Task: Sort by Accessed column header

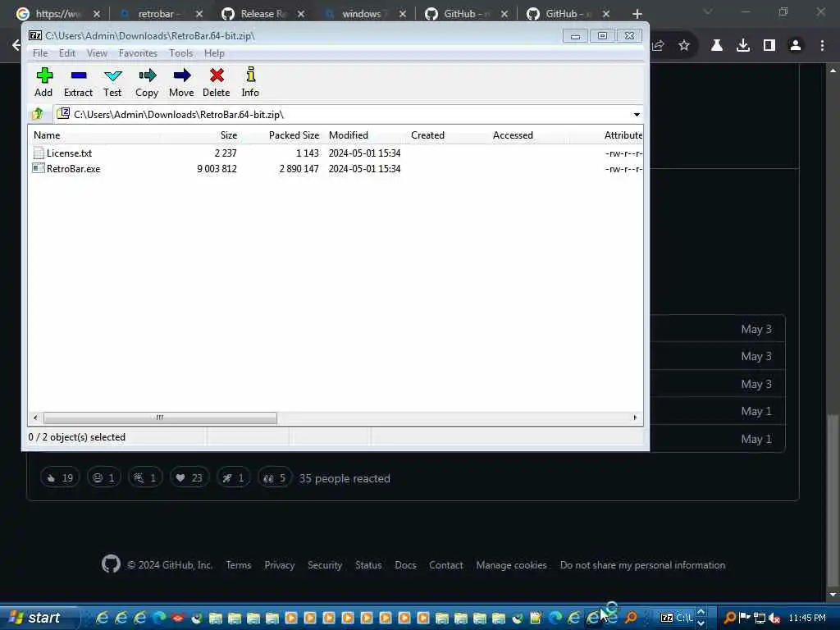Action: point(529,135)
